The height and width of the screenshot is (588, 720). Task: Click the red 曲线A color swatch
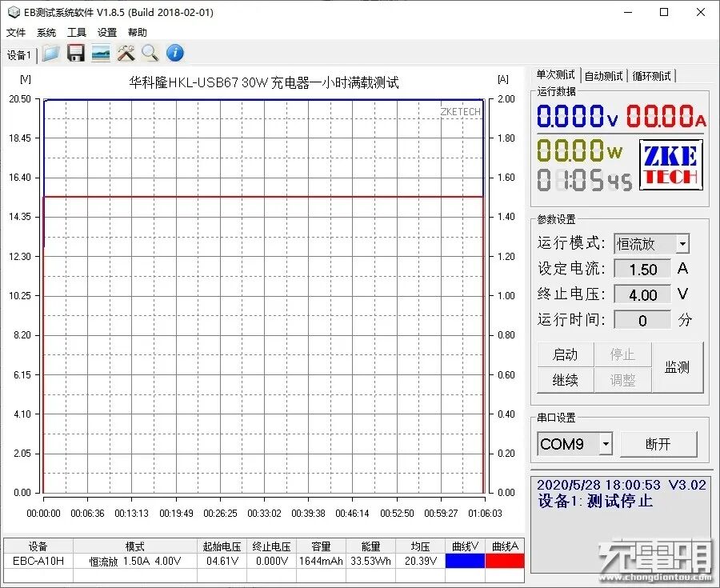(505, 561)
